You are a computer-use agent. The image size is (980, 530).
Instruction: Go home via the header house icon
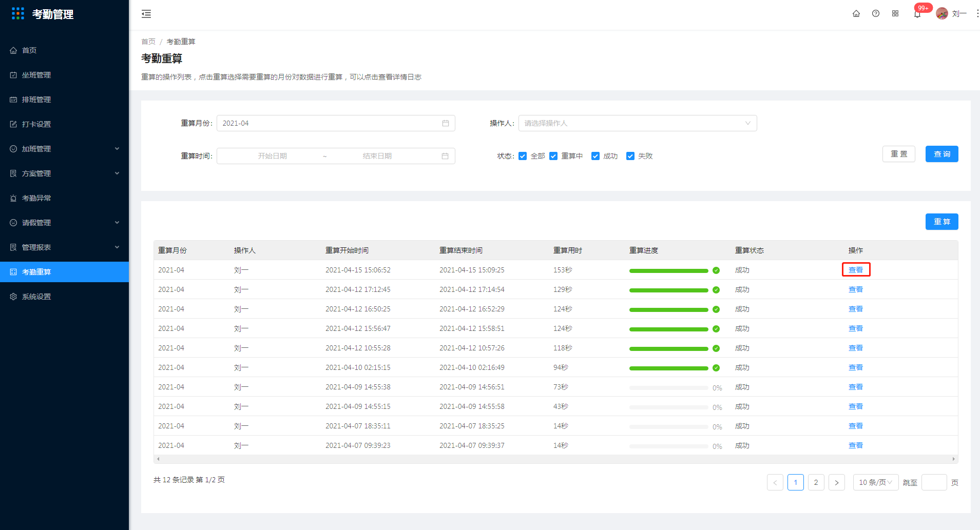[x=856, y=13]
